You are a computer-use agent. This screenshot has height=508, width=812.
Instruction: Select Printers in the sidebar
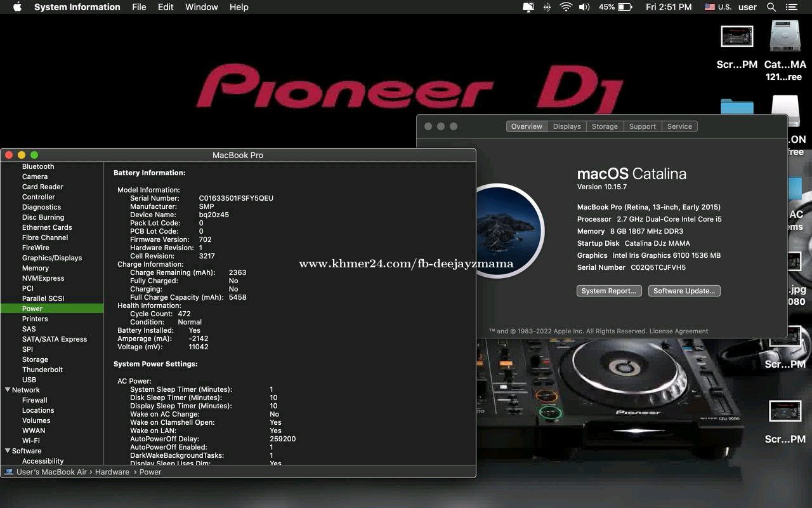coord(35,319)
